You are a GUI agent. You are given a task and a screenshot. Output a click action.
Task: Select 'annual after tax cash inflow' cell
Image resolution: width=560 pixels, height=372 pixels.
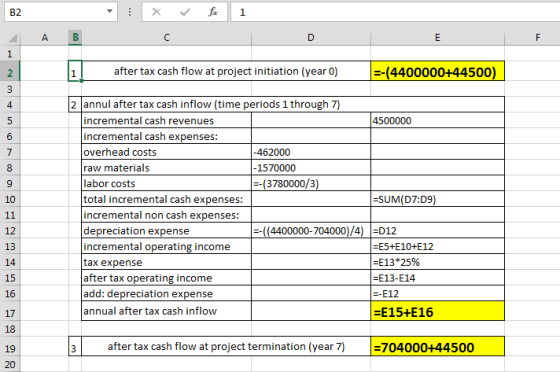pos(166,311)
